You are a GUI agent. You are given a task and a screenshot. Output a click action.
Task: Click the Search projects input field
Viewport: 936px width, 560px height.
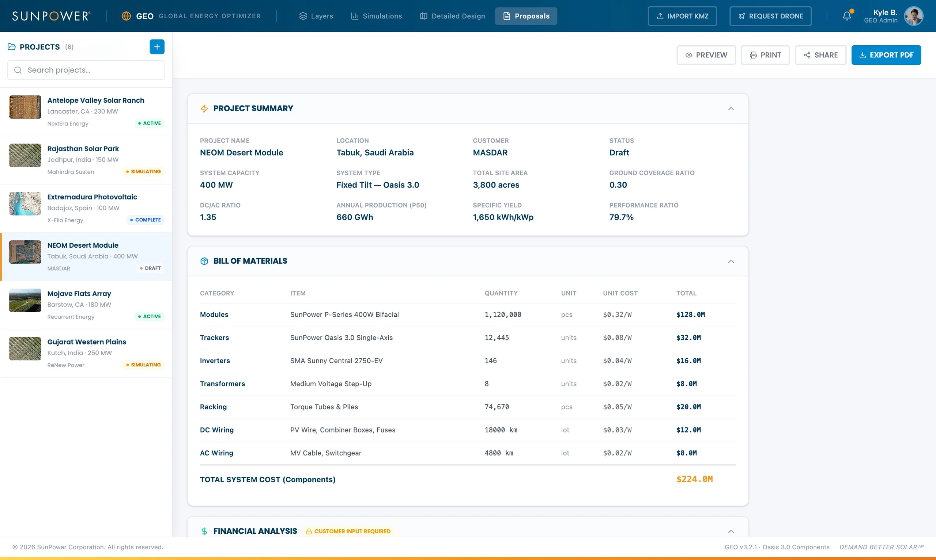click(x=86, y=70)
